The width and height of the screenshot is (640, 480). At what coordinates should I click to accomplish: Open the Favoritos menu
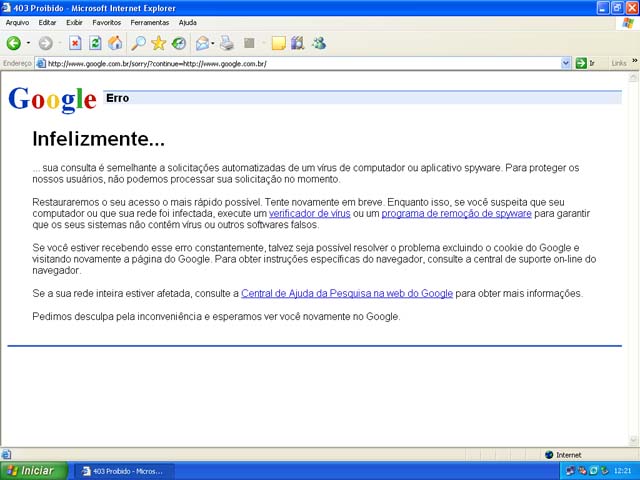click(x=107, y=23)
